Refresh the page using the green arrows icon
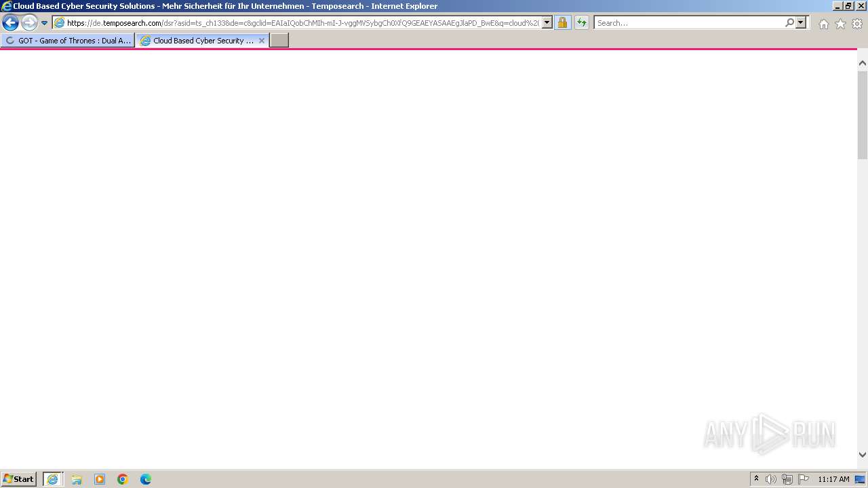This screenshot has width=868, height=488. [x=582, y=23]
